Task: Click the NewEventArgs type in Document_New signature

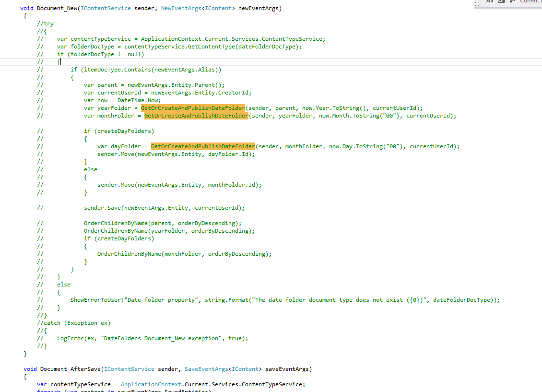Action: click(x=181, y=8)
